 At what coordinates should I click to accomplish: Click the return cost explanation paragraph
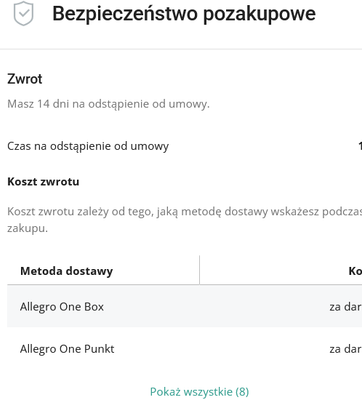click(185, 220)
